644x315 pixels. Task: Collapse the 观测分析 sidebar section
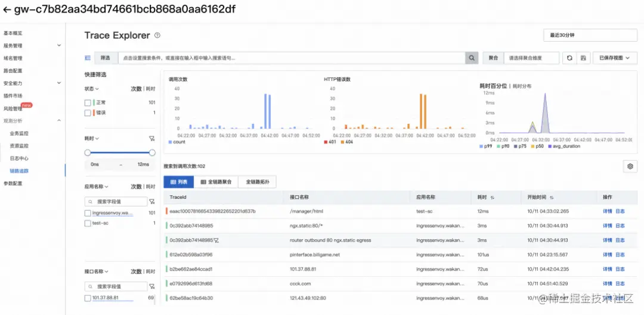(58, 121)
